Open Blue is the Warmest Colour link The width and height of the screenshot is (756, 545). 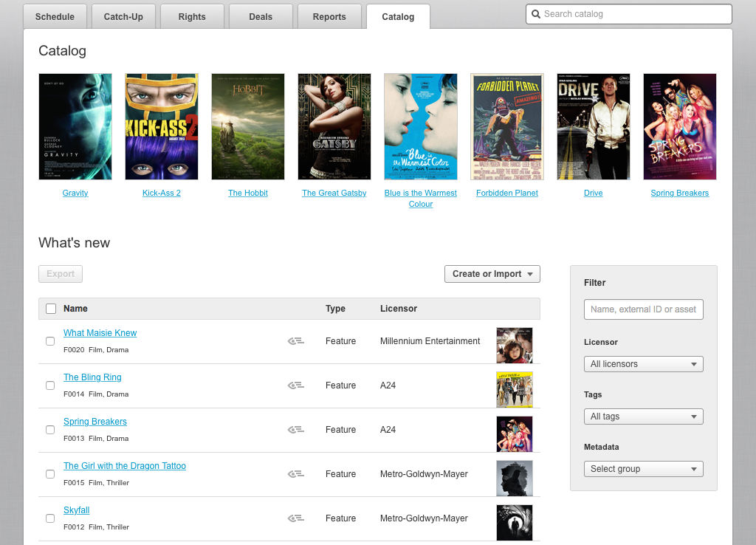420,198
